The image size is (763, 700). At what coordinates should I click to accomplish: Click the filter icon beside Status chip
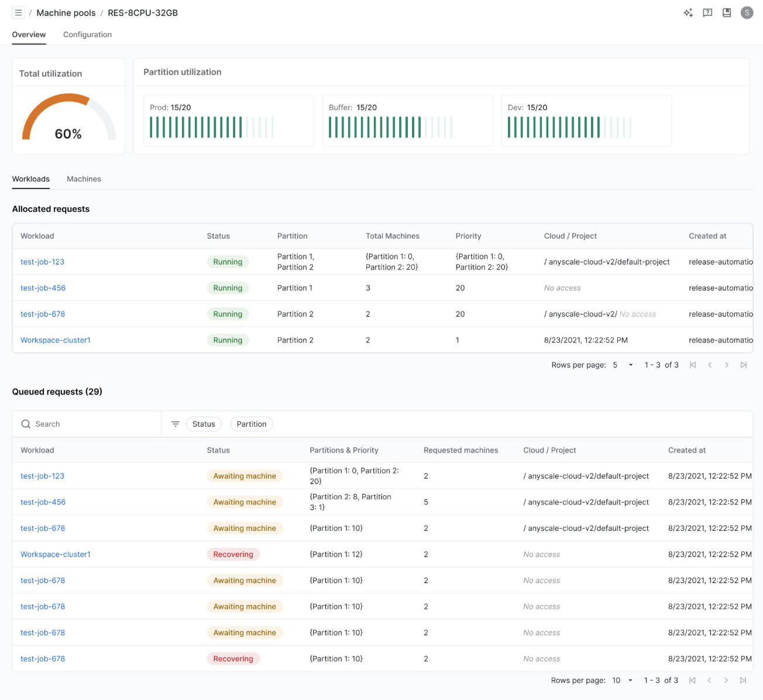(x=175, y=424)
